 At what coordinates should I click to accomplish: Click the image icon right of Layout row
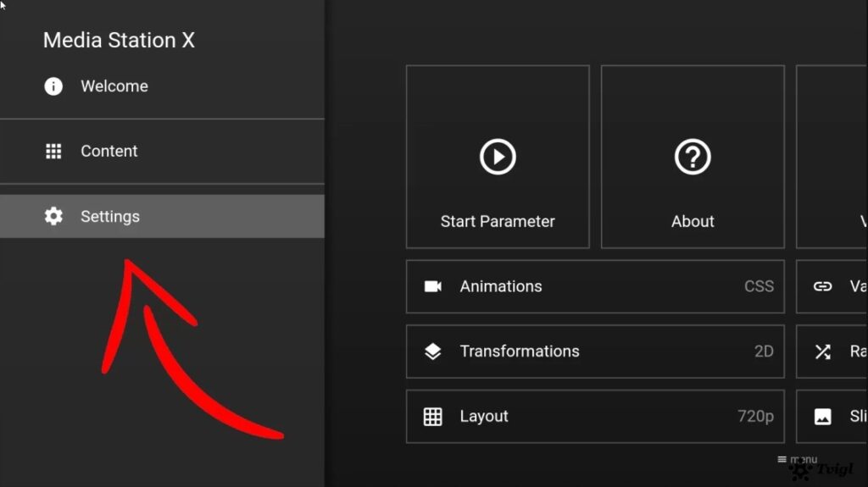coord(822,417)
